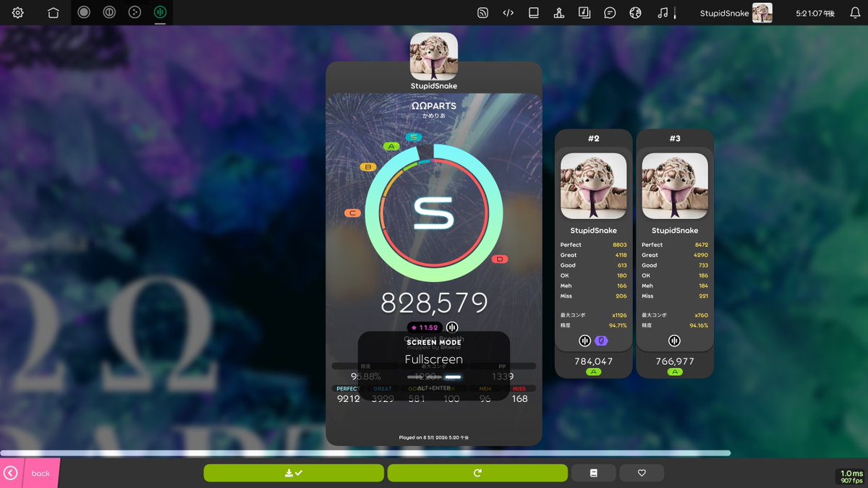Open the changelog code-brackets icon

[508, 13]
